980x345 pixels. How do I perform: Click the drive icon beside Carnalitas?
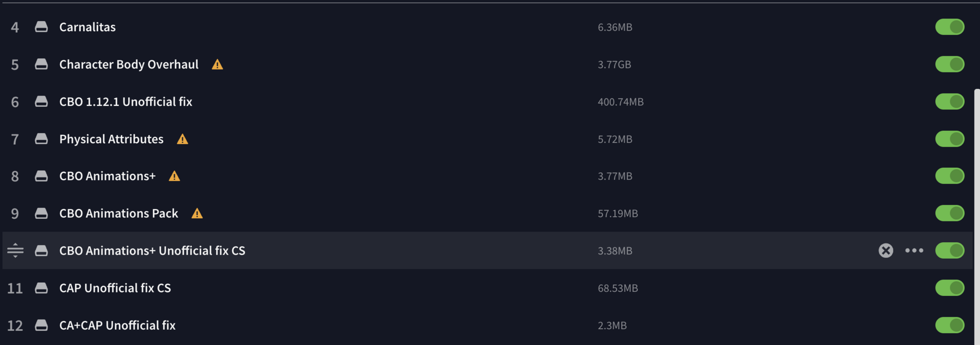[x=41, y=27]
